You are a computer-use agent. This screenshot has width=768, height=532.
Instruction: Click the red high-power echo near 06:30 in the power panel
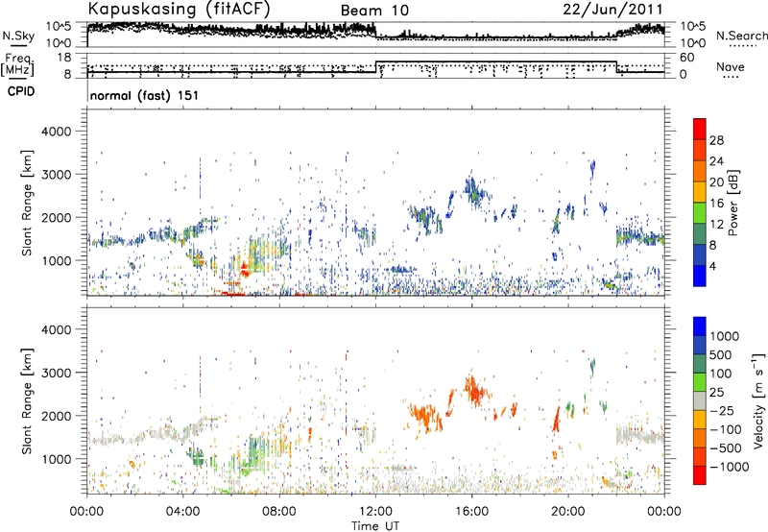tap(245, 269)
